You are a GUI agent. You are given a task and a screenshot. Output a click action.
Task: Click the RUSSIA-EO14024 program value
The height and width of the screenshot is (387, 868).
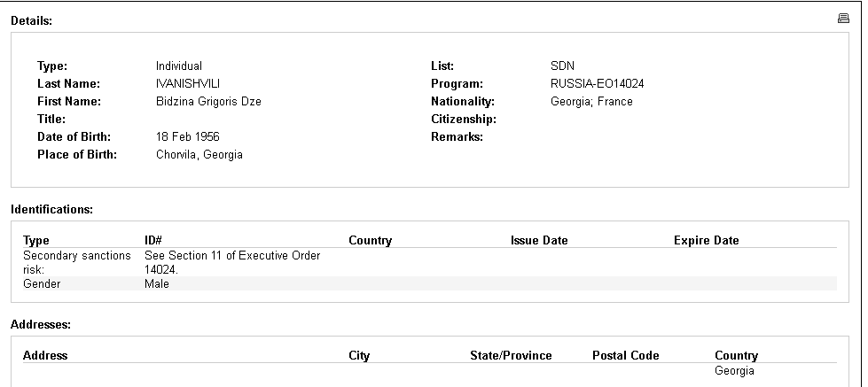(597, 84)
